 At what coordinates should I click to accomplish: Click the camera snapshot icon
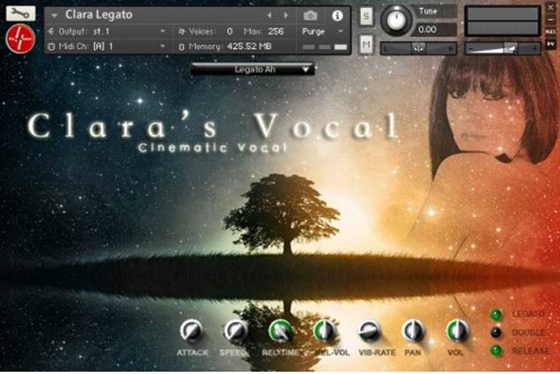coord(310,16)
